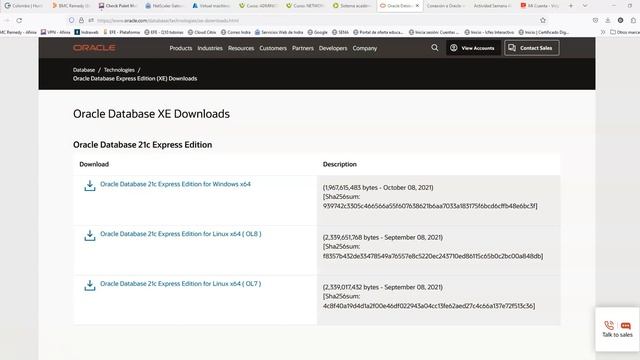
Task: Switch to the Check Point browser tab
Action: pyautogui.click(x=118, y=6)
